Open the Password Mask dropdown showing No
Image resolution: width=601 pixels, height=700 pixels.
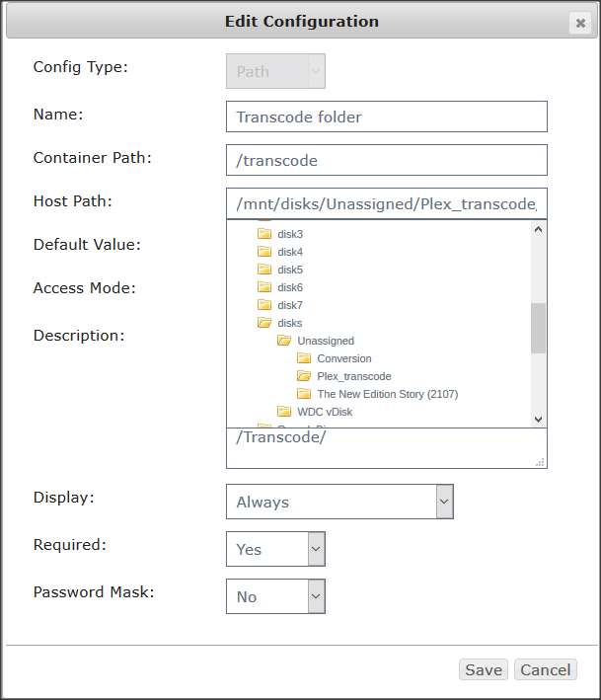(275, 596)
